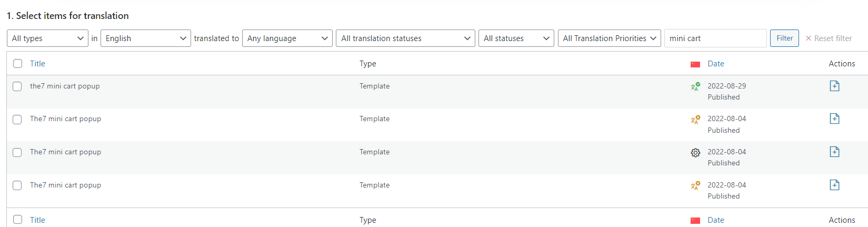Click the search field containing 'mini cart'
The width and height of the screenshot is (868, 227).
pos(715,38)
